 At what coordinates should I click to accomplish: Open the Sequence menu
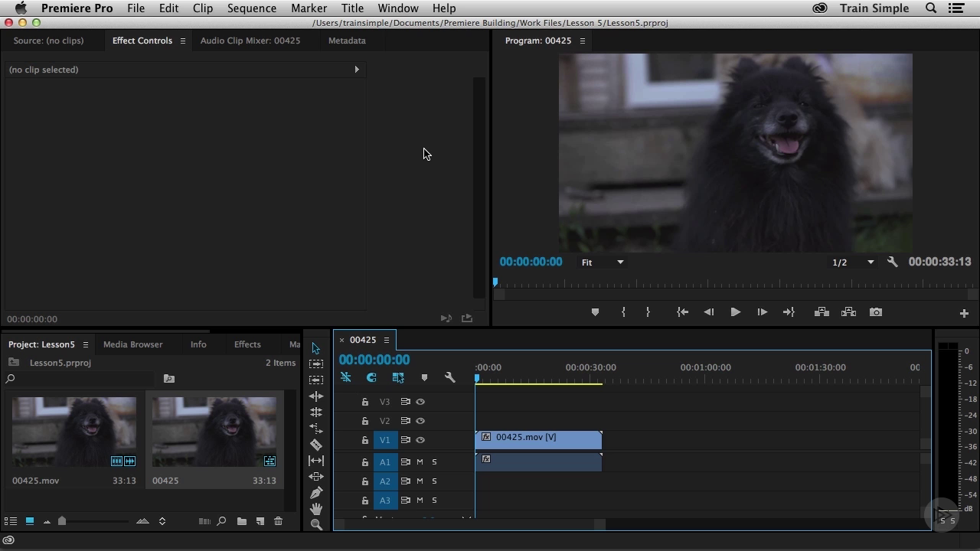point(252,8)
